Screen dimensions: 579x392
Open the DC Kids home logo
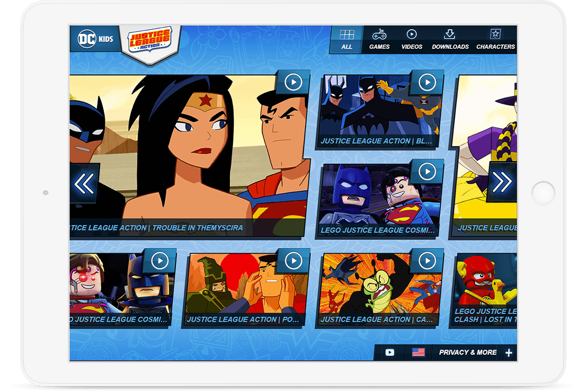(95, 39)
